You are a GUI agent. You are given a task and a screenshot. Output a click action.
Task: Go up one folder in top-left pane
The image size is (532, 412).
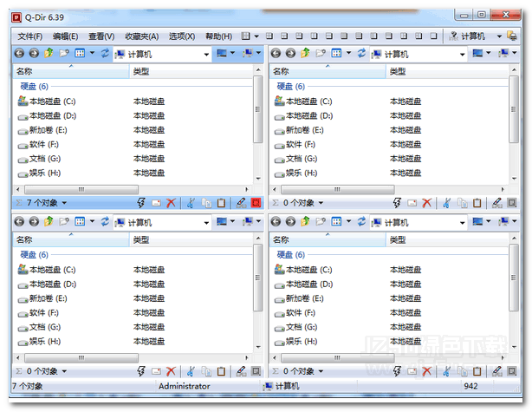(49, 53)
